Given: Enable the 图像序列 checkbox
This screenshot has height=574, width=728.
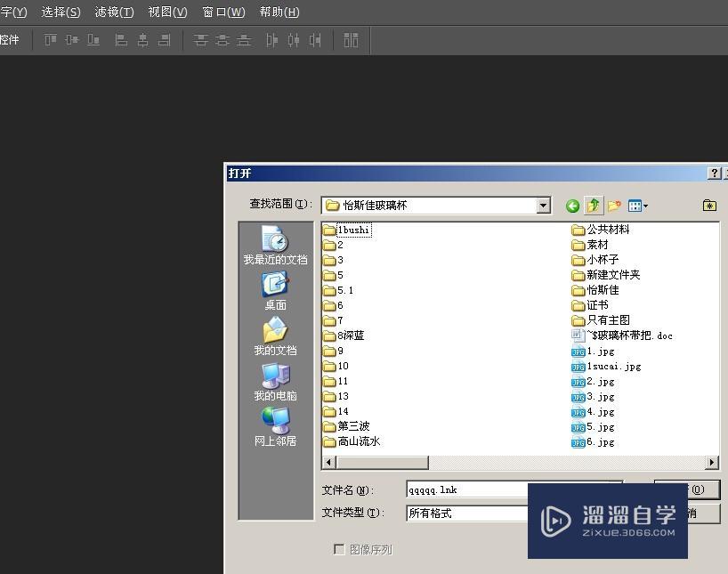Looking at the screenshot, I should [339, 549].
